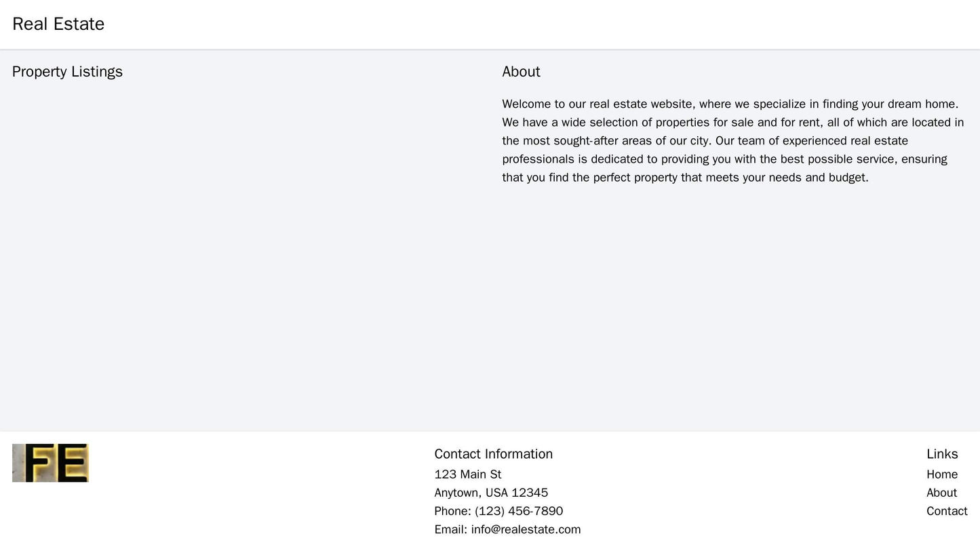
Task: Click the About section heading above paragraph
Action: pyautogui.click(x=521, y=72)
